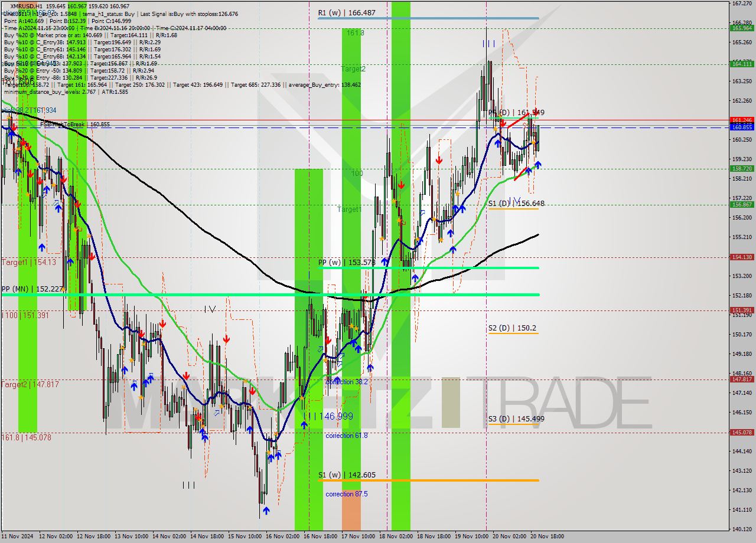Click the PP (D) 161.549 daily pivot label
This screenshot has width=756, height=543.
tap(516, 112)
